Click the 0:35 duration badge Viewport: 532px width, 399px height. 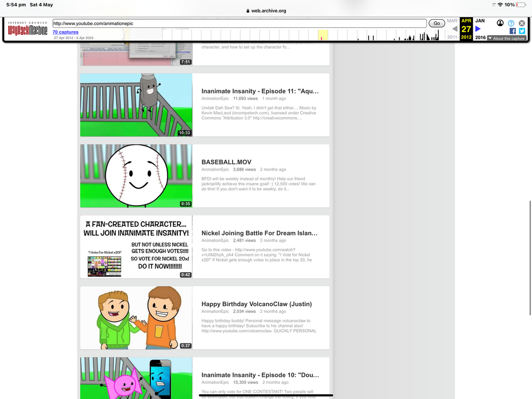[186, 204]
